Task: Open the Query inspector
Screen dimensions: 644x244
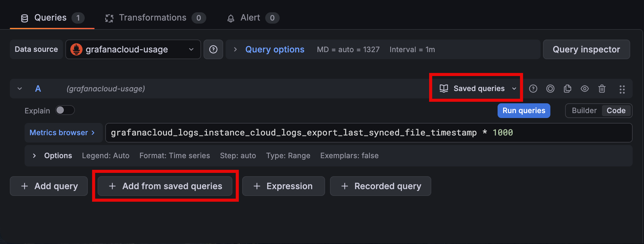Action: [586, 49]
